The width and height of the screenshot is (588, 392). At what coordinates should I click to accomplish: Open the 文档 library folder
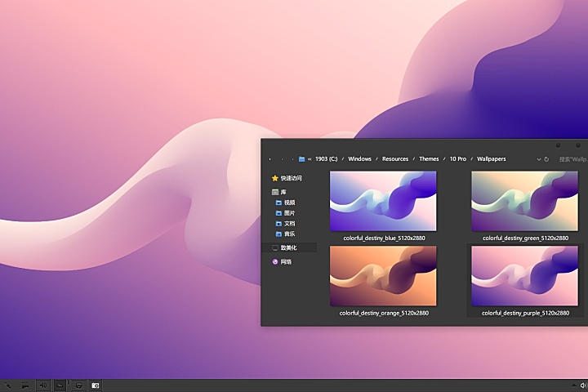289,224
